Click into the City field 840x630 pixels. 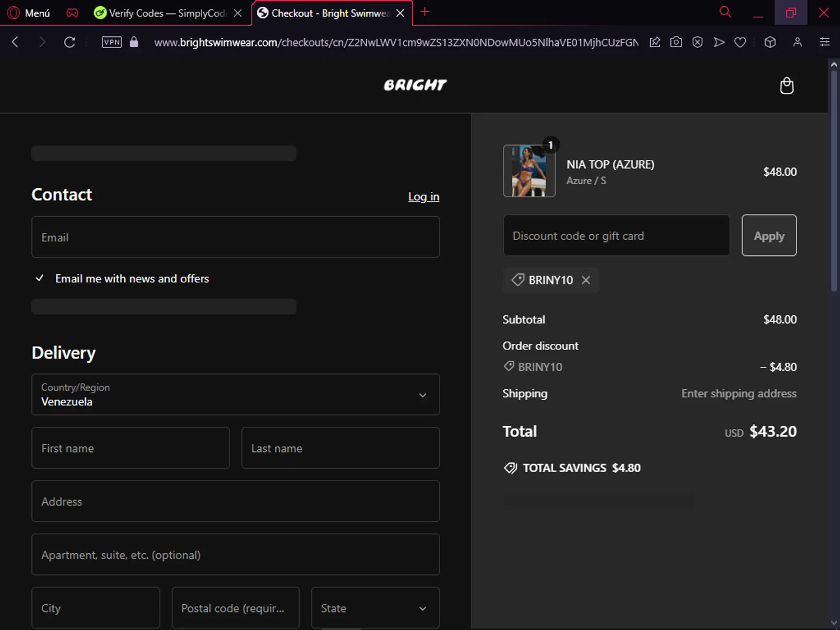point(96,608)
